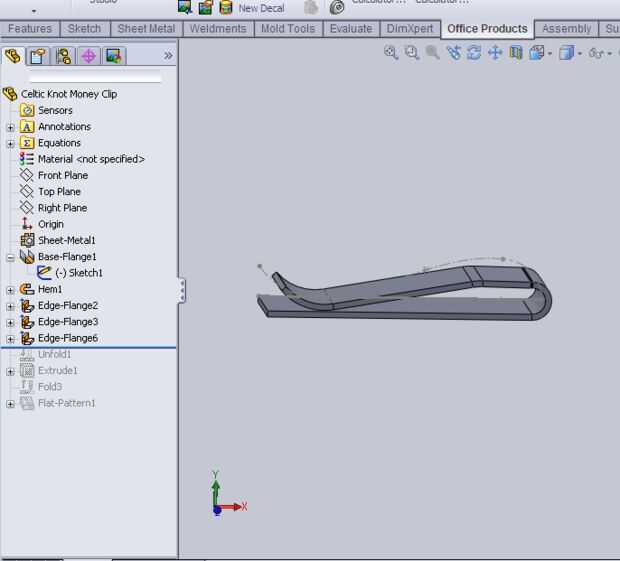Screen dimensions: 620x561
Task: Click the grayed Previous View magnifier icon
Action: coord(433,52)
